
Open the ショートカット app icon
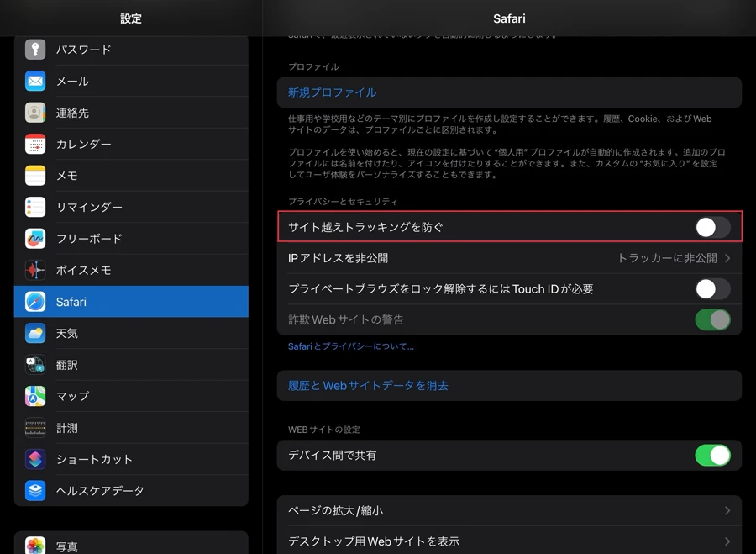35,459
